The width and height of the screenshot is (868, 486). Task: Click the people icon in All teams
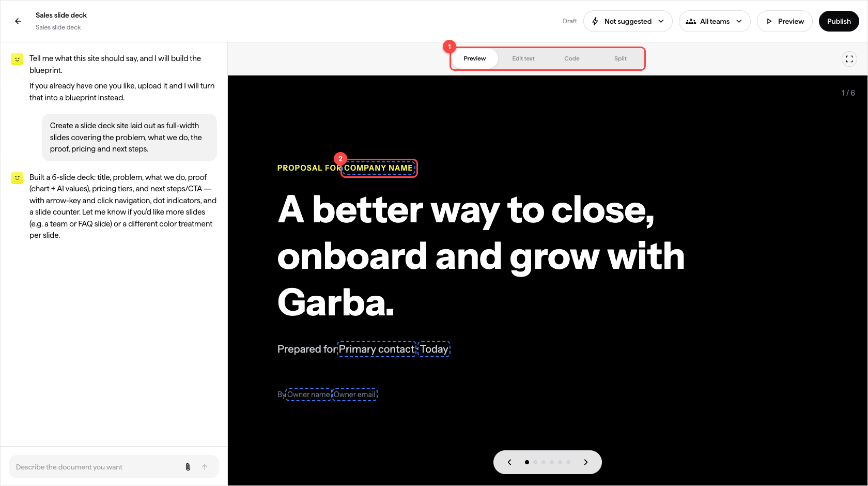point(691,21)
